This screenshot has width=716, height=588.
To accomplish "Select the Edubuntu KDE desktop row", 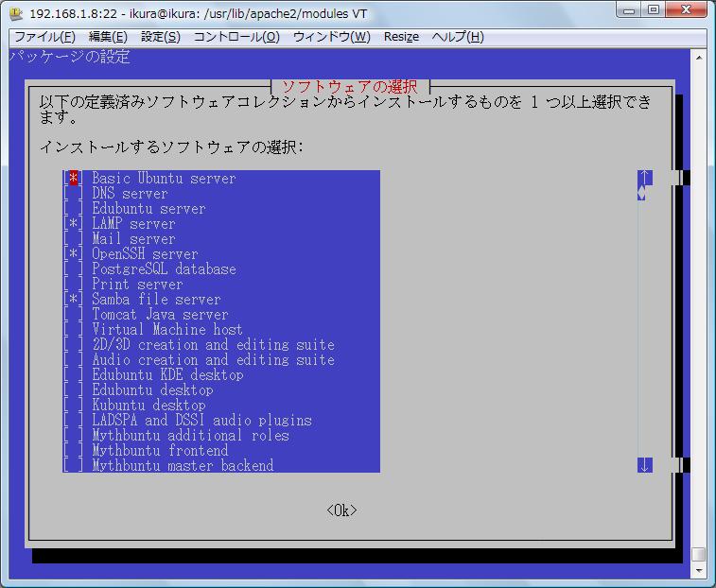I will click(221, 374).
